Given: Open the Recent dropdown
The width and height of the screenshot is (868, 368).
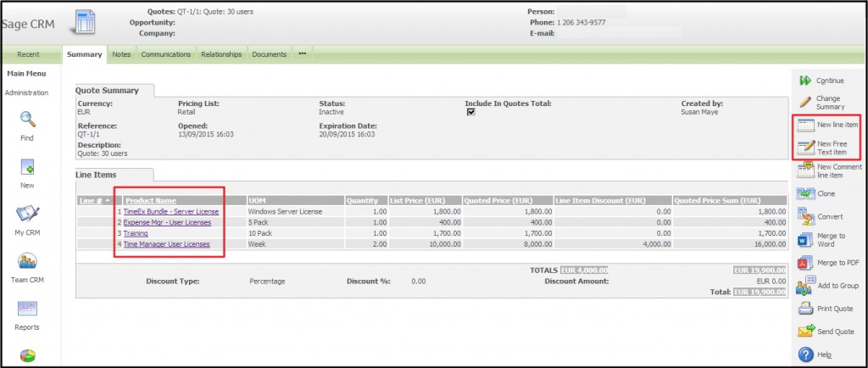Looking at the screenshot, I should pos(28,54).
